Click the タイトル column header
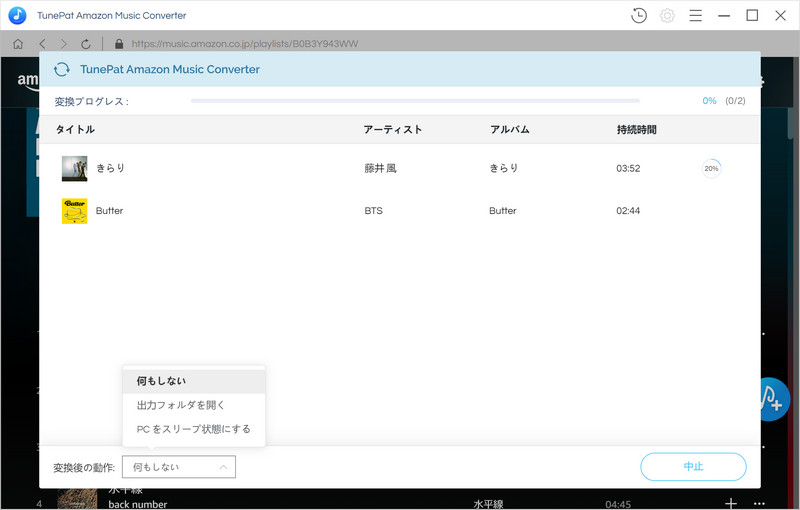Screen dimensions: 800x510 (75, 130)
